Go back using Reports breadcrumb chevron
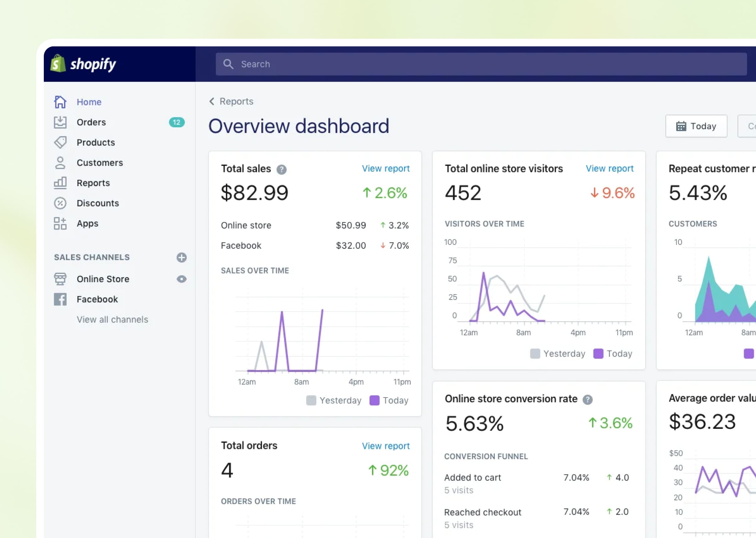The height and width of the screenshot is (538, 756). (x=212, y=101)
